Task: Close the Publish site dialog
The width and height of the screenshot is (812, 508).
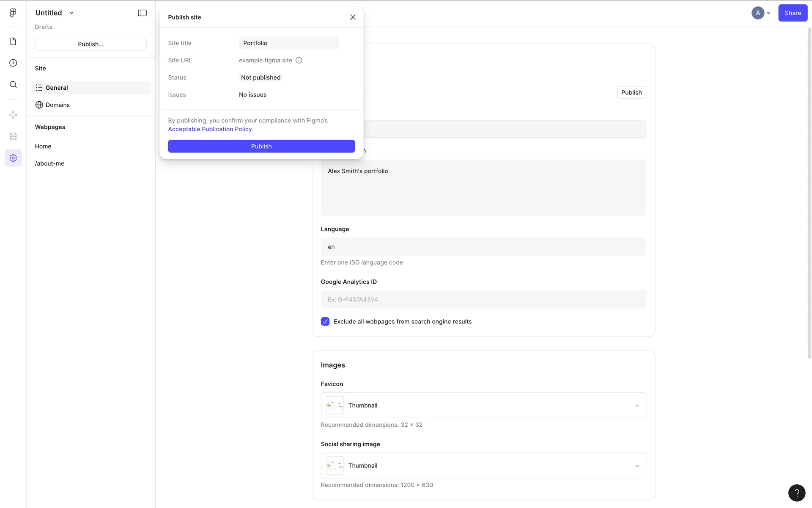Action: tap(353, 17)
